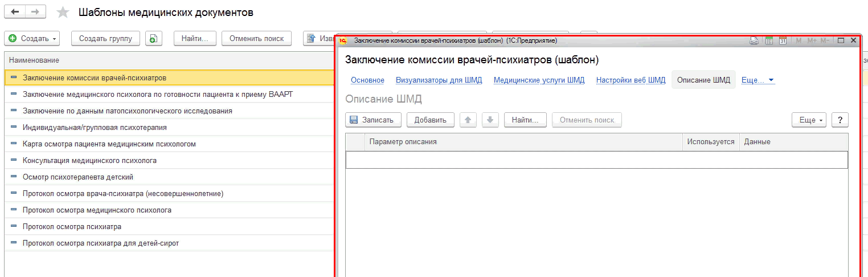Screen dimensions: 868x277
Task: Click the forward navigation arrow
Action: (35, 12)
